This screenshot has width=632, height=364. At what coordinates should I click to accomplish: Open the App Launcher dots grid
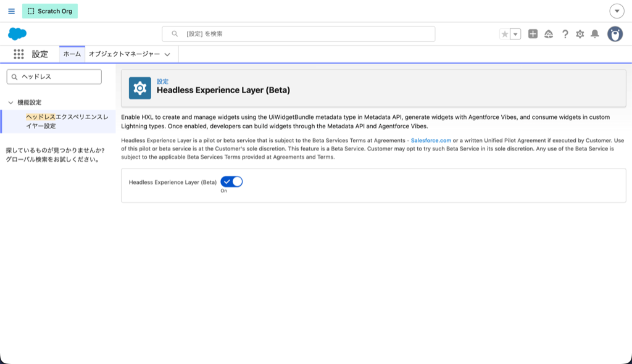(19, 54)
